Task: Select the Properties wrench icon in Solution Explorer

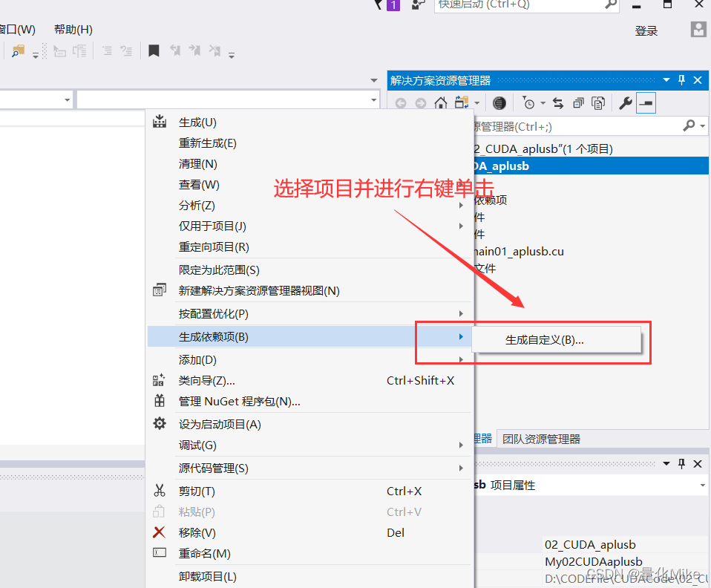Action: [x=626, y=102]
